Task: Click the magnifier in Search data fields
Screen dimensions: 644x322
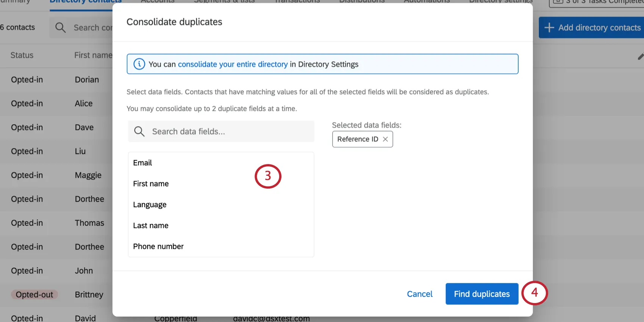Action: (x=139, y=131)
